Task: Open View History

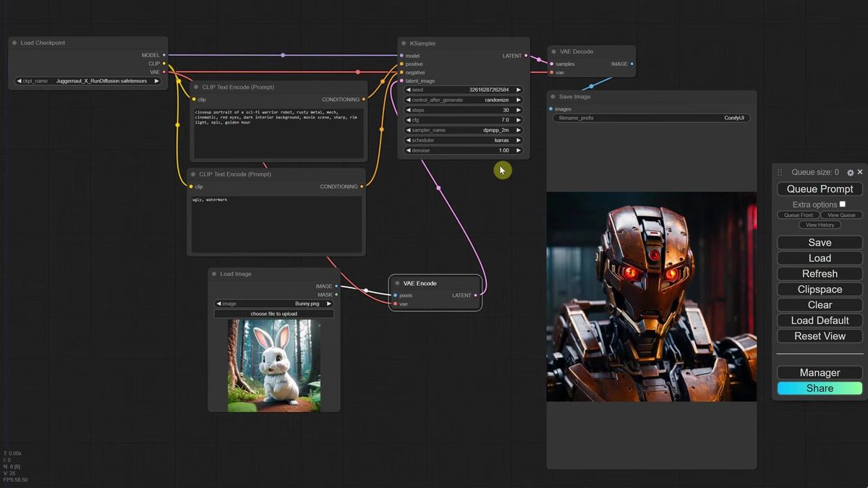Action: click(x=820, y=225)
